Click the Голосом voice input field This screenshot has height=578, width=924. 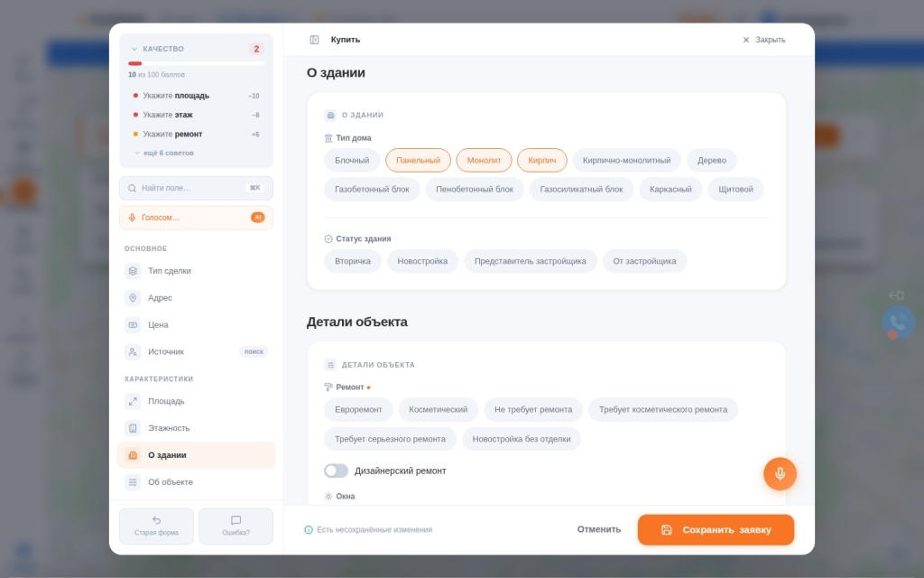(196, 218)
